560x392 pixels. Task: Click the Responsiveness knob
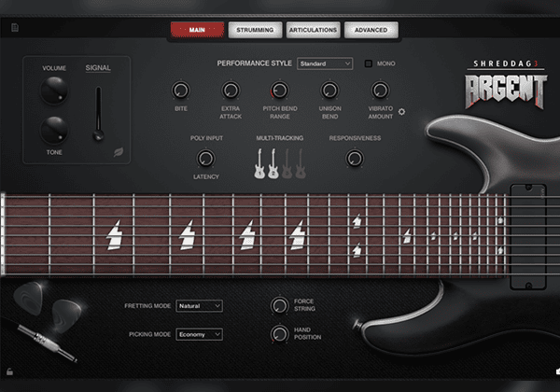[354, 160]
